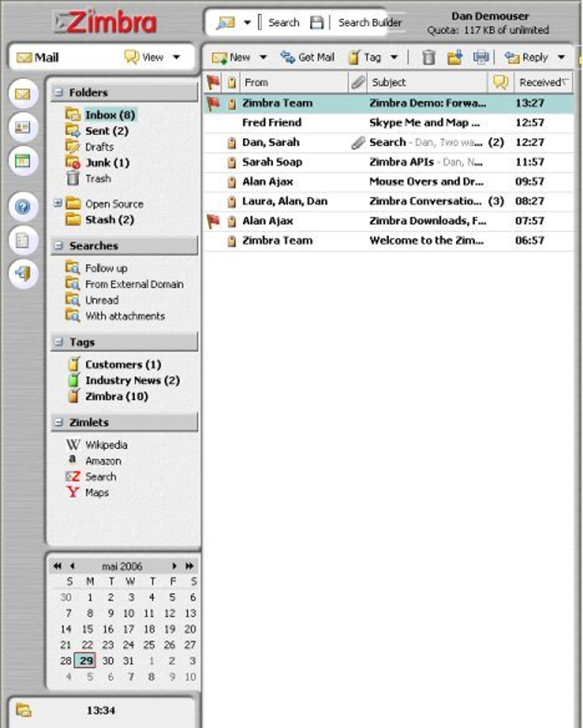Image resolution: width=583 pixels, height=728 pixels.
Task: Click paperclip on Dan, Sarah message
Action: coord(358,143)
